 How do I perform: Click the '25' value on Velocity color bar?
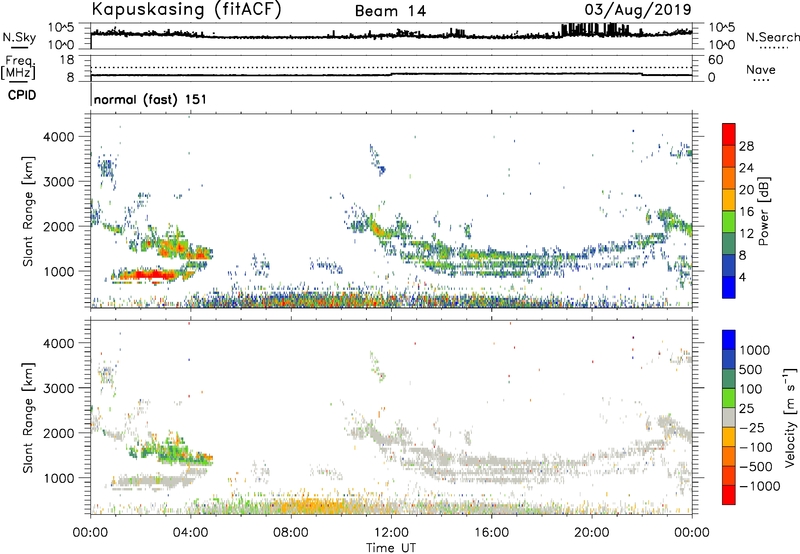pos(746,409)
